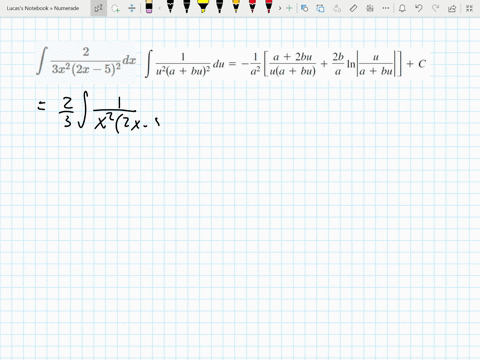Select the black pen beside the eraser
This screenshot has height=360, width=480.
tap(170, 7)
